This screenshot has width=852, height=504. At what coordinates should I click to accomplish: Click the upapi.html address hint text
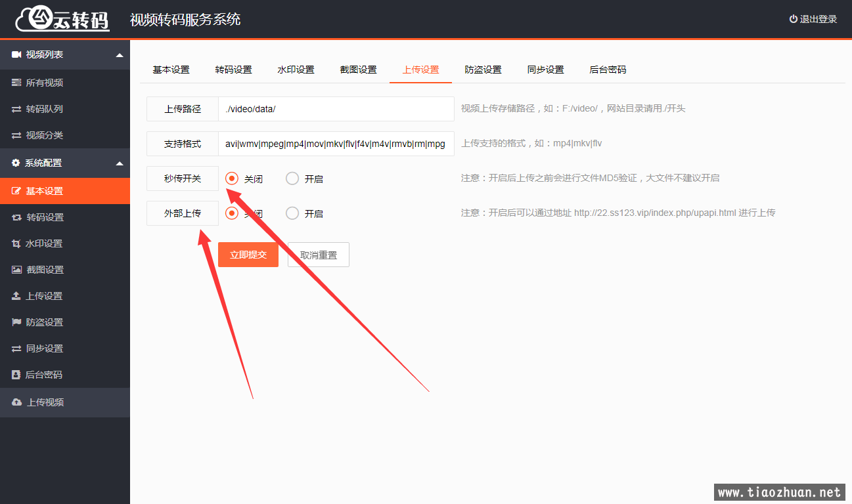618,213
